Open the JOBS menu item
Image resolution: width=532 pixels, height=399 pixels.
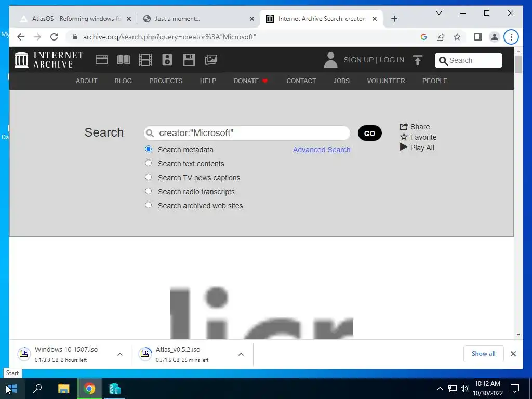coord(341,81)
